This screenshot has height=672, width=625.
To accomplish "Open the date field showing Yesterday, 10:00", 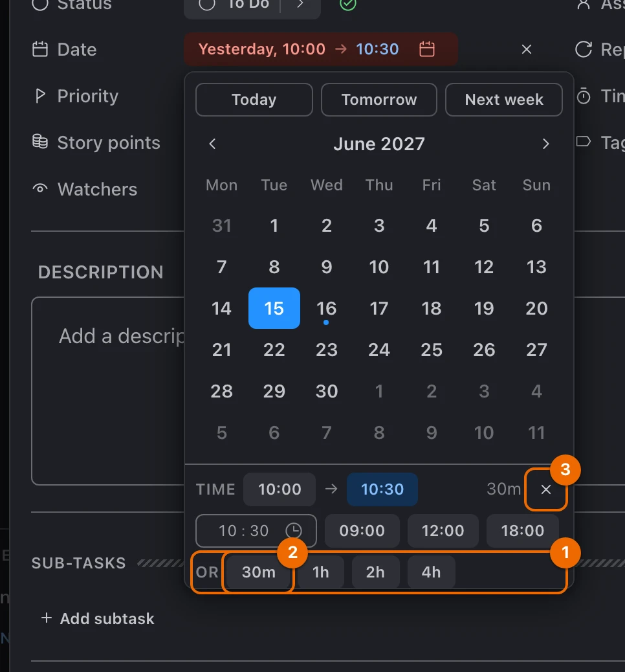I will 321,49.
